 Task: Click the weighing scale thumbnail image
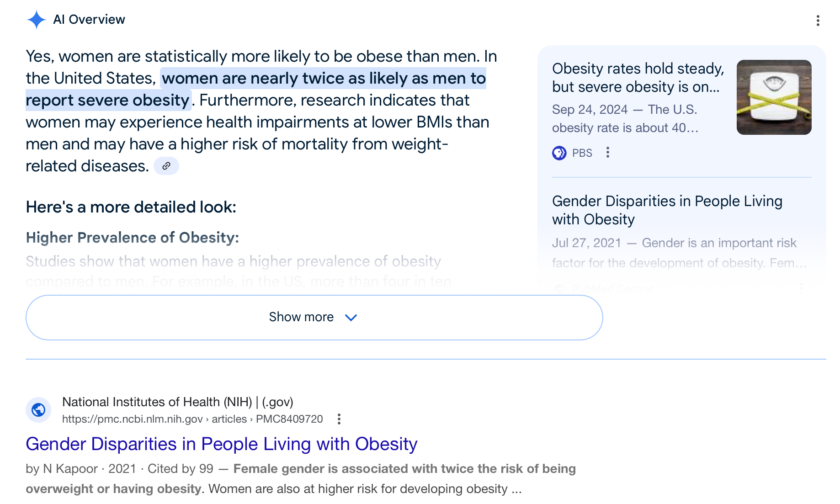click(774, 97)
